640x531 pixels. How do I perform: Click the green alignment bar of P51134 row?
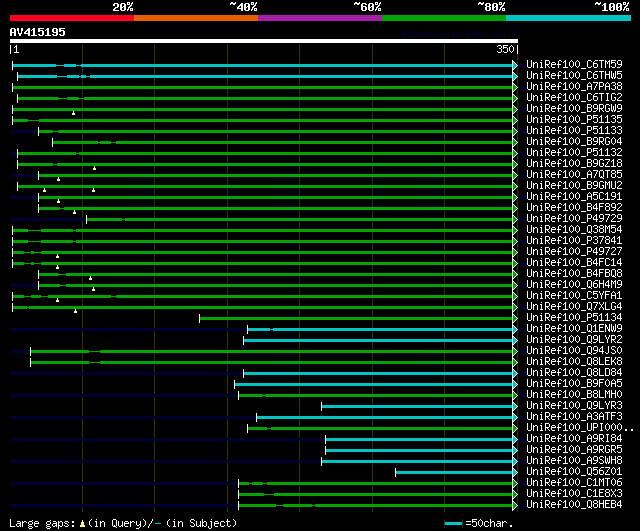[356, 318]
